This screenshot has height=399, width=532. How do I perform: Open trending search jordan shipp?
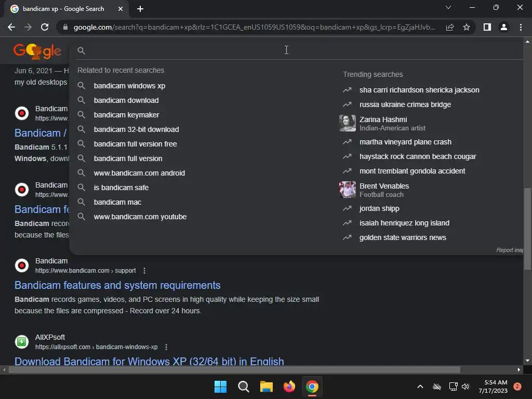tap(379, 209)
